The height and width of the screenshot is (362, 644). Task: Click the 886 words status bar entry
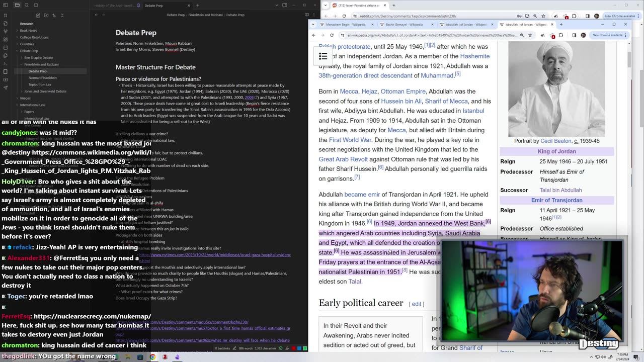pos(247,348)
